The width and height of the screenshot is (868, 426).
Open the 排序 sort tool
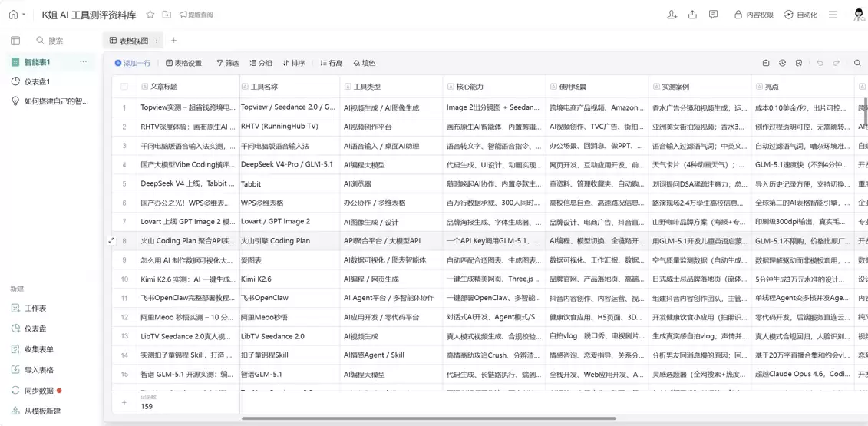pyautogui.click(x=293, y=63)
